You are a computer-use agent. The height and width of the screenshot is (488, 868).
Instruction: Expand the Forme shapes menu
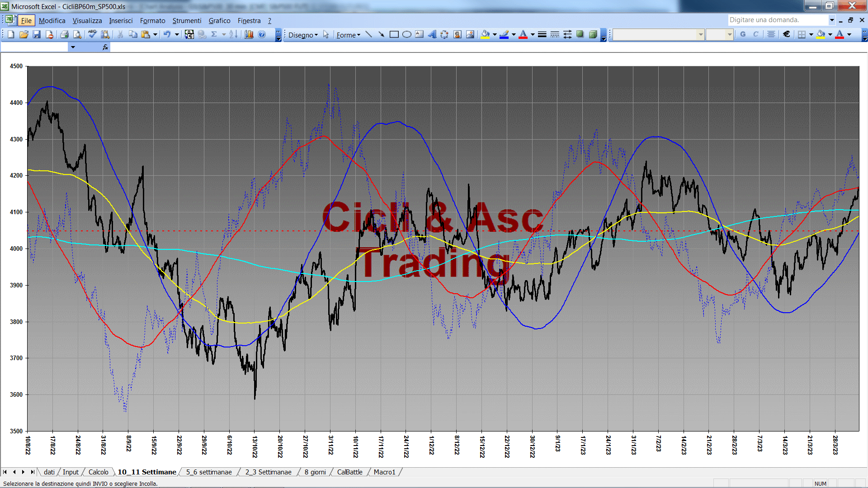[348, 35]
